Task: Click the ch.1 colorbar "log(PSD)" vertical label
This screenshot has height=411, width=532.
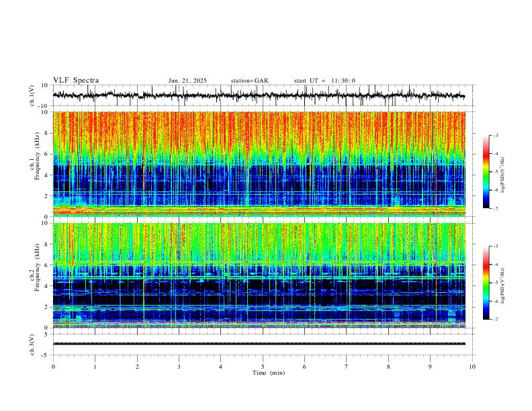Action: coord(503,175)
